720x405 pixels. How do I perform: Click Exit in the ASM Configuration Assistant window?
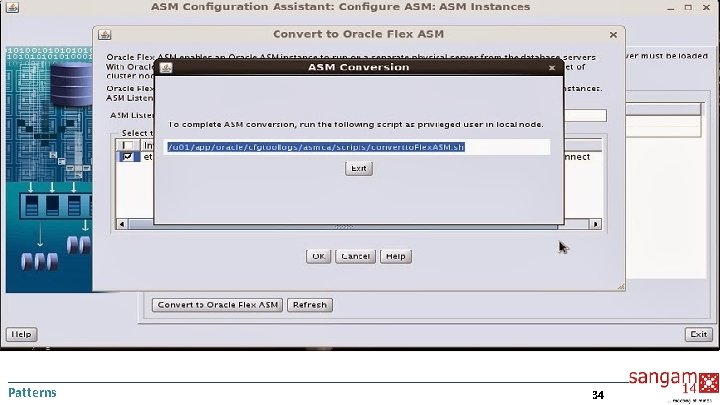699,334
